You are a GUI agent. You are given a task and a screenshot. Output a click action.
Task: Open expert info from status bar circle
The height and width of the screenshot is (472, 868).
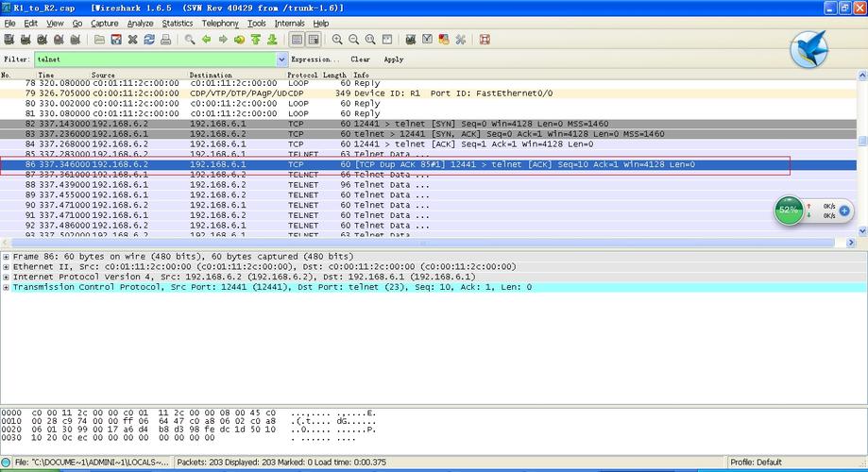6,463
